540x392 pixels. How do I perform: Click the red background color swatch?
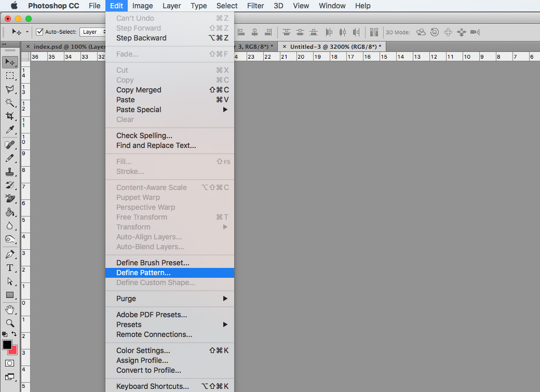click(x=14, y=350)
